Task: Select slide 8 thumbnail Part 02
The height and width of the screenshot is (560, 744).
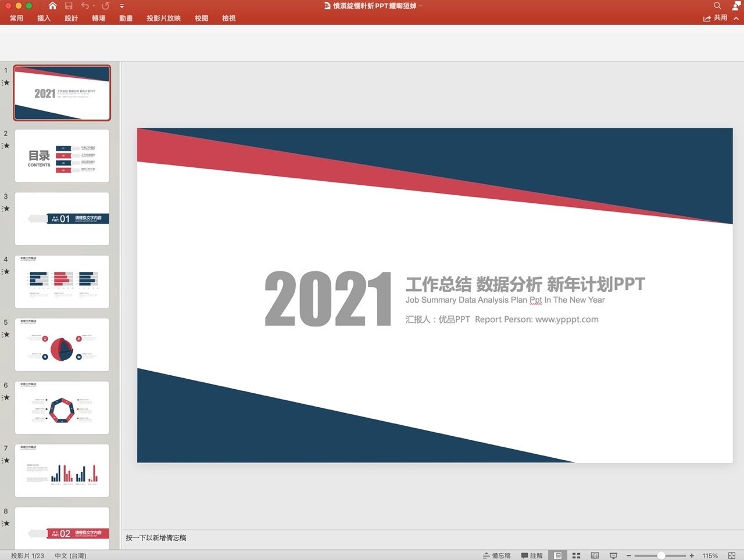Action: pyautogui.click(x=62, y=529)
